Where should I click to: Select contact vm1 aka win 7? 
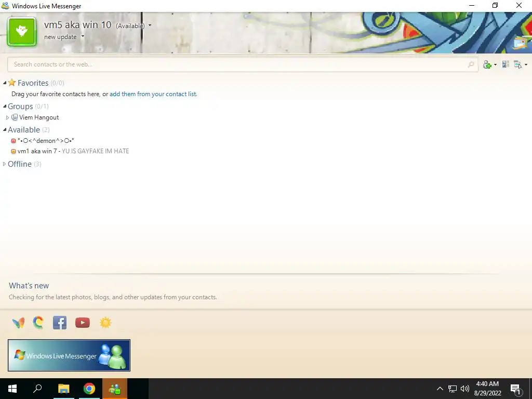pyautogui.click(x=37, y=151)
